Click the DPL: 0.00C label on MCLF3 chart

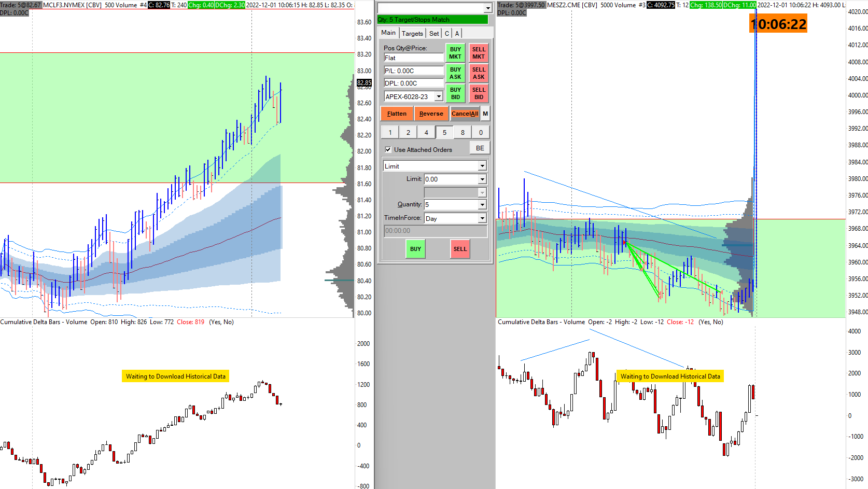pyautogui.click(x=15, y=13)
